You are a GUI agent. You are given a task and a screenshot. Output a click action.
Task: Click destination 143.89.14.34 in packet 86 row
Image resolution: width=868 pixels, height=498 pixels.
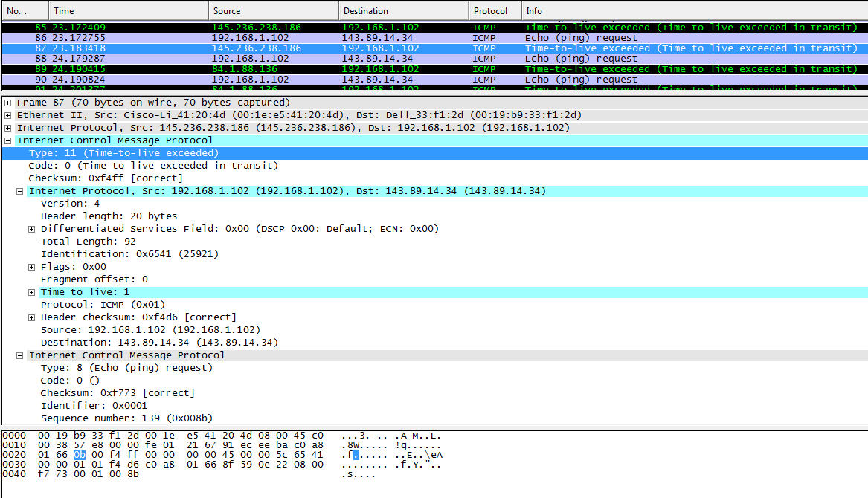[x=377, y=38]
